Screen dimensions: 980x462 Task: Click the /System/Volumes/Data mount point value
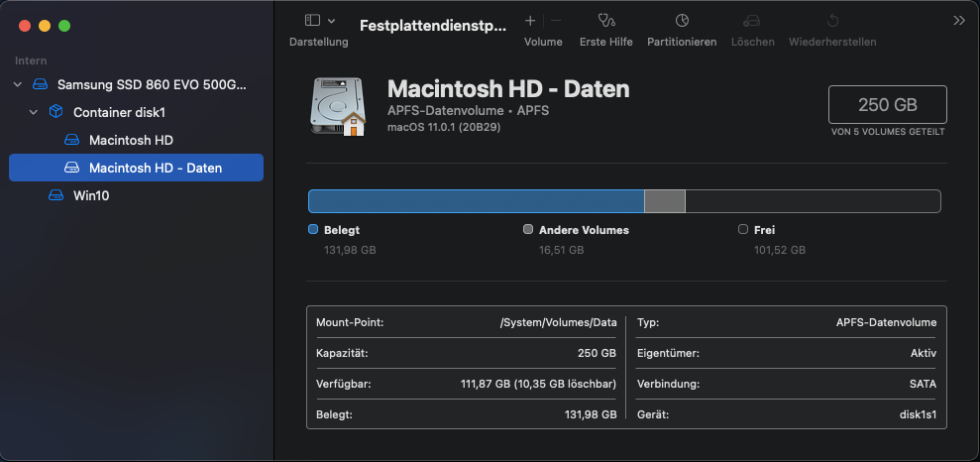click(558, 323)
